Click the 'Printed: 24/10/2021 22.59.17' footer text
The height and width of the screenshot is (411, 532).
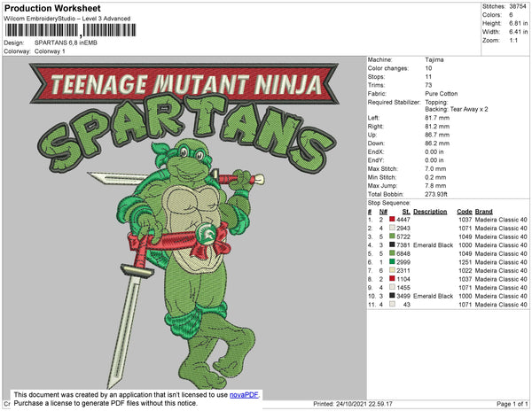point(353,404)
